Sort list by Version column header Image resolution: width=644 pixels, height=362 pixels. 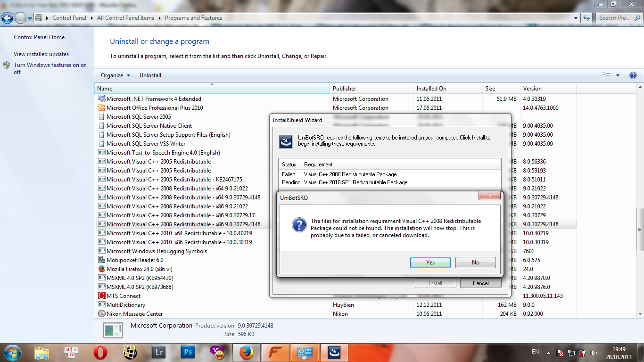[x=548, y=89]
